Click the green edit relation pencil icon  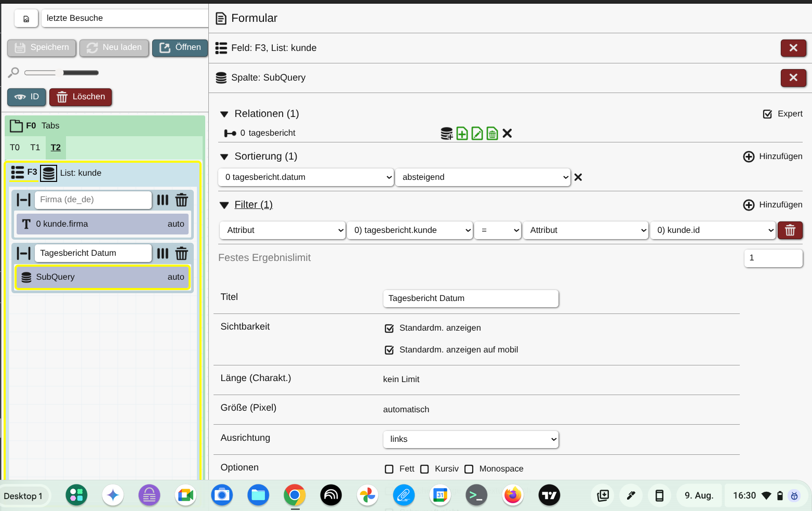(x=477, y=134)
